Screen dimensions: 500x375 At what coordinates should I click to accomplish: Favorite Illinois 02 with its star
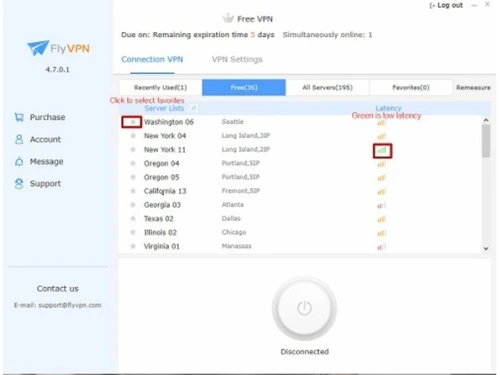tap(133, 232)
